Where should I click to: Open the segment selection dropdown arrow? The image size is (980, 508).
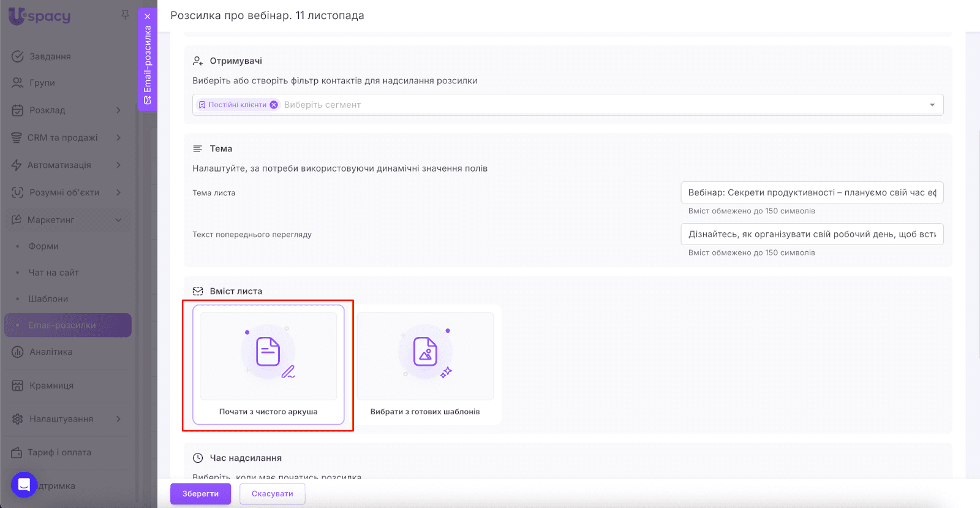click(x=932, y=105)
